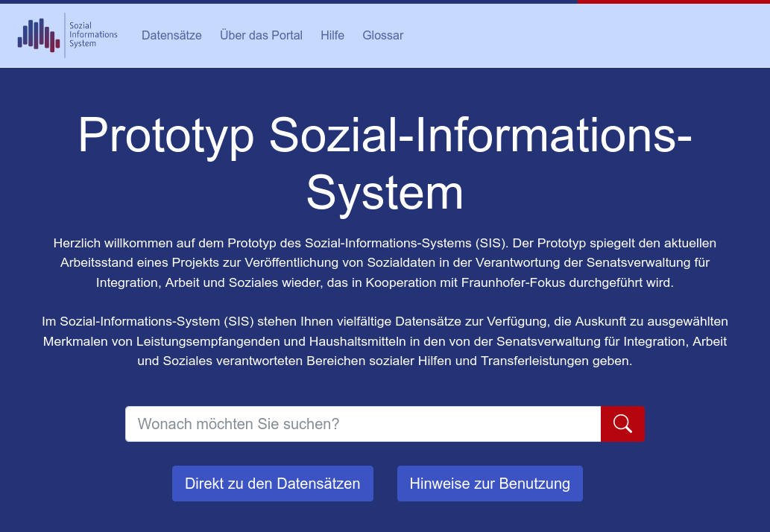Click the 'Sozial Informations System' logo text
Screen dimensions: 770x532
click(92, 35)
